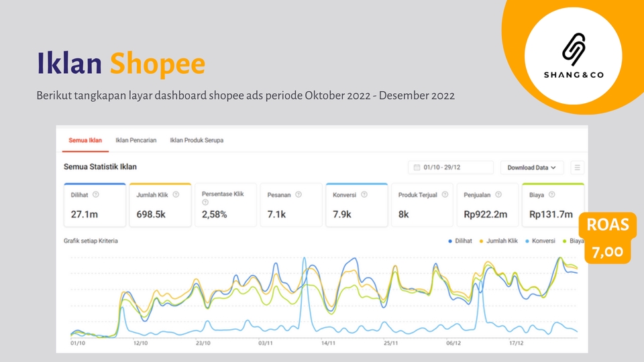The width and height of the screenshot is (644, 362).
Task: Click the Semua Statistik Iklan heading
Action: (x=100, y=167)
